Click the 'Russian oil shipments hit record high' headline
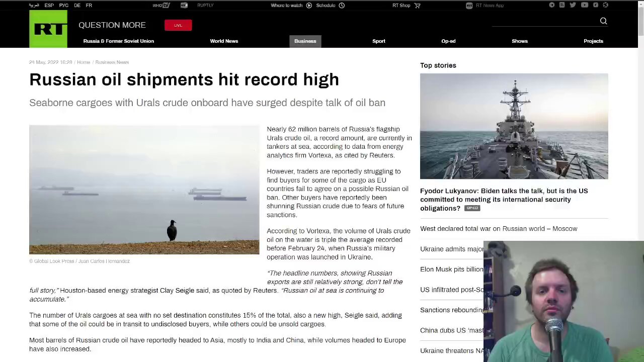 pos(184,79)
